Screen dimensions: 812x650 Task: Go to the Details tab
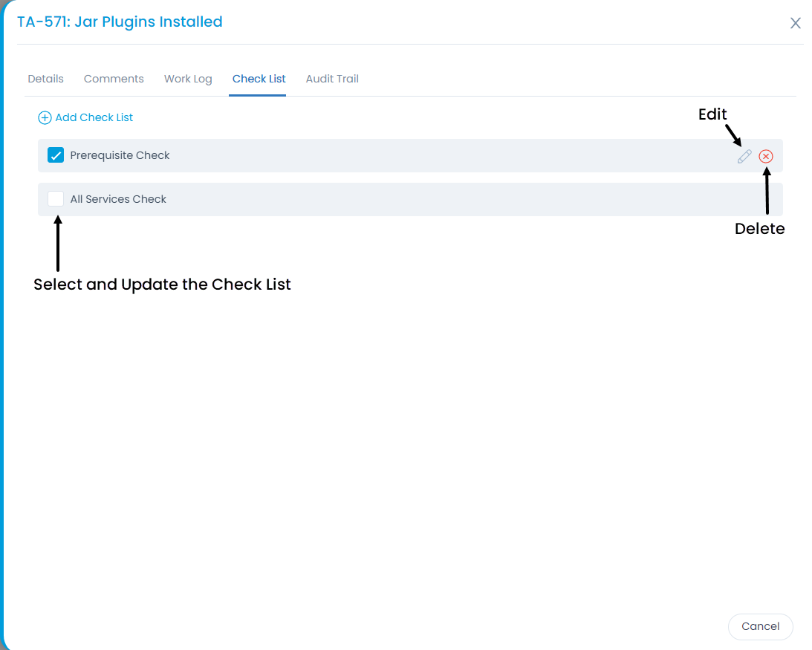click(x=45, y=78)
